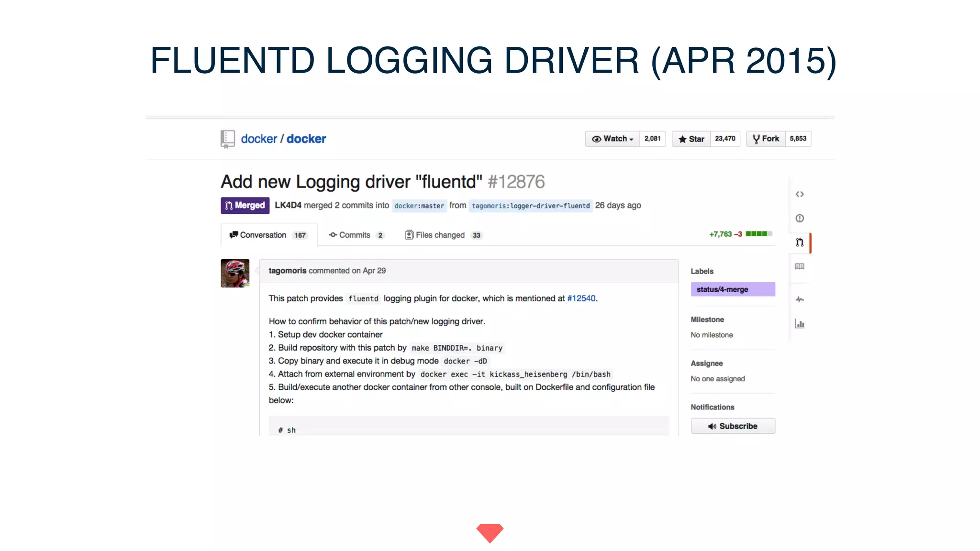Switch to the Files changed tab
The image size is (980, 551).
[444, 235]
